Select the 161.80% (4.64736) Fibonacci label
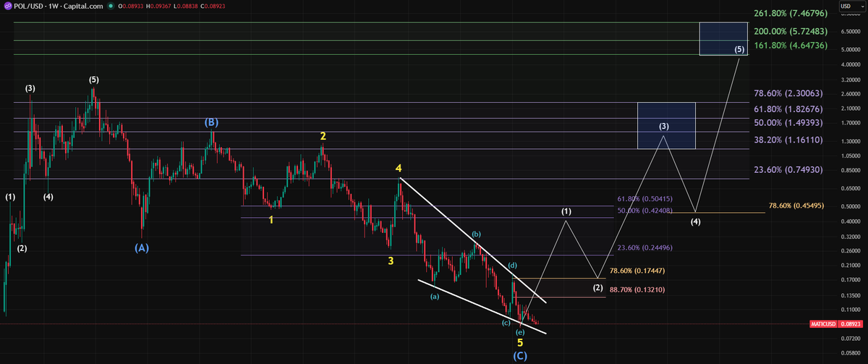 tap(792, 45)
